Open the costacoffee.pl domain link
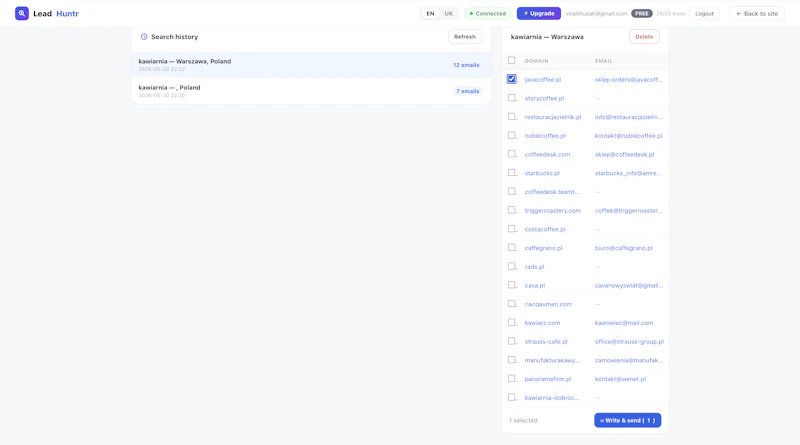This screenshot has height=445, width=800. (x=545, y=229)
